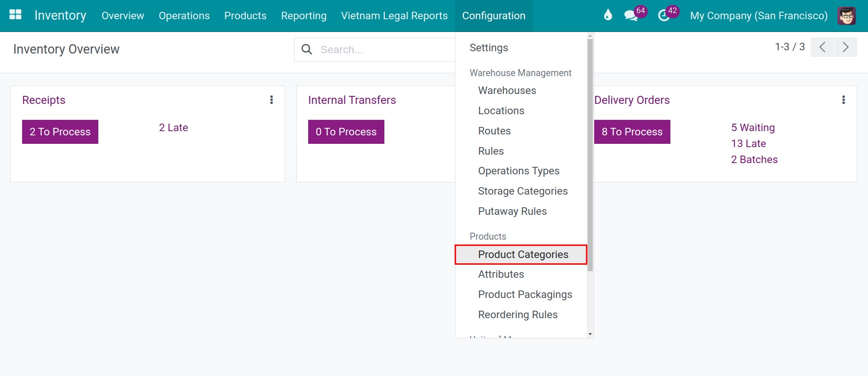Click the search magnifier icon
The image size is (868, 376).
pyautogui.click(x=307, y=49)
